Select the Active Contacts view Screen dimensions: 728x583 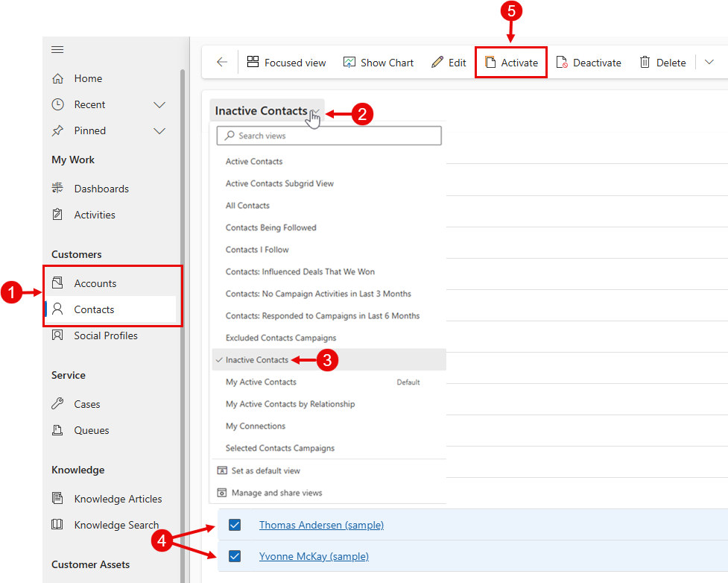coord(254,161)
